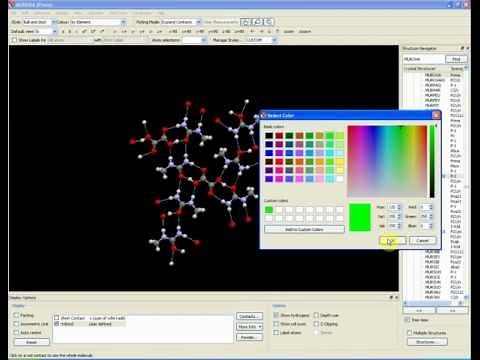The height and width of the screenshot is (360, 480).
Task: Adjust the green brightness slider bar
Action: [x=432, y=161]
